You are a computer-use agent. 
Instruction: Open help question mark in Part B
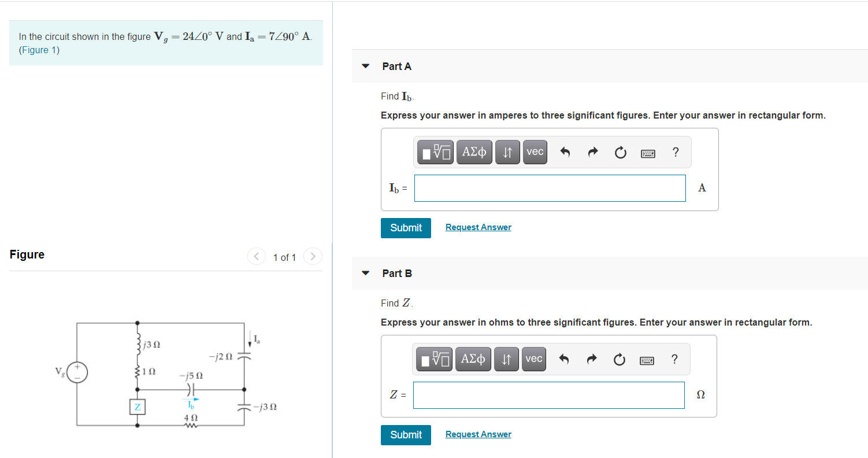click(674, 360)
